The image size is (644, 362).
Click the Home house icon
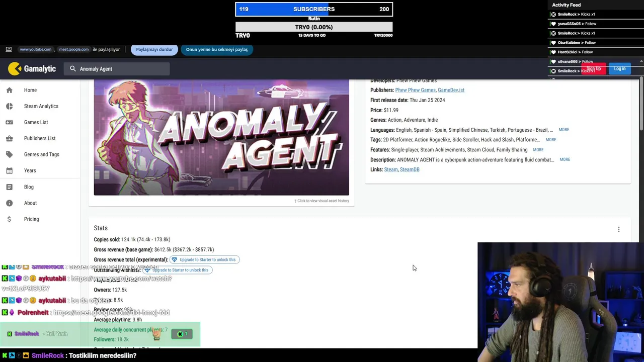coord(9,90)
